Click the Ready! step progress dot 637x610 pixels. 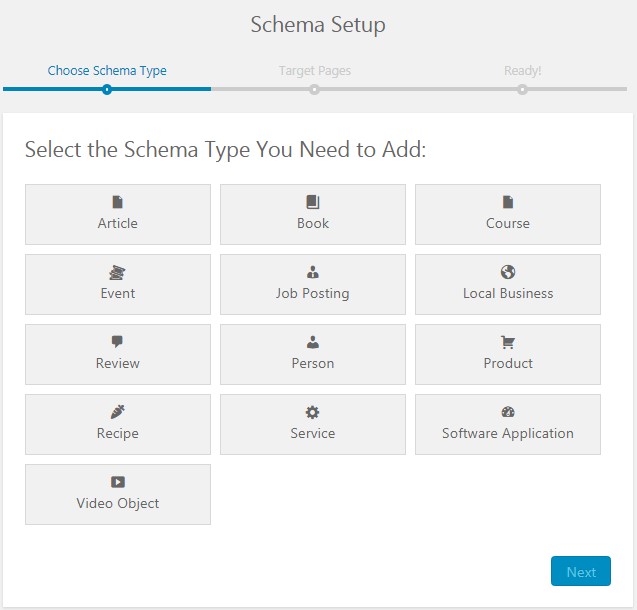point(522,89)
